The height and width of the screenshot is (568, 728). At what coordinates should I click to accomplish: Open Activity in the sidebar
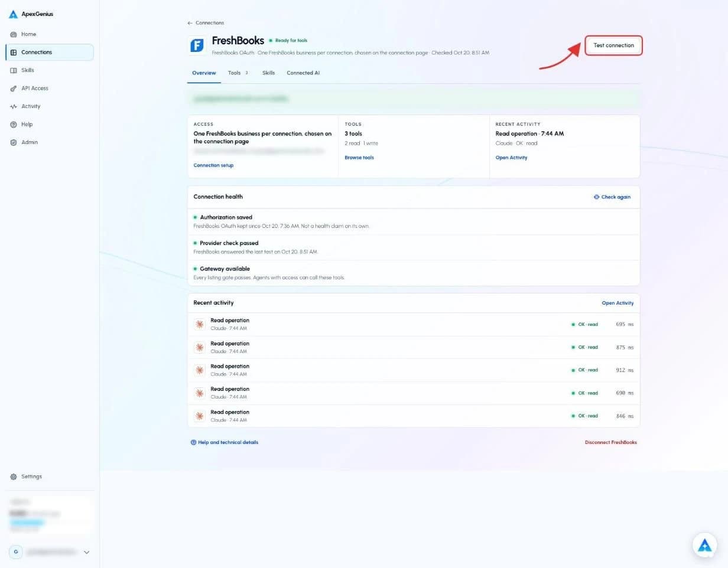49,106
